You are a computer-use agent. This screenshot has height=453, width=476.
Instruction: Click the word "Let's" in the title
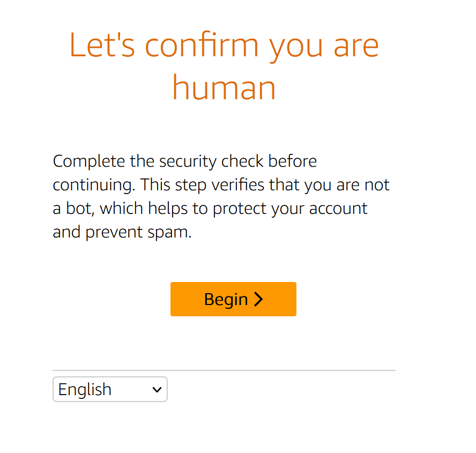[x=102, y=46]
